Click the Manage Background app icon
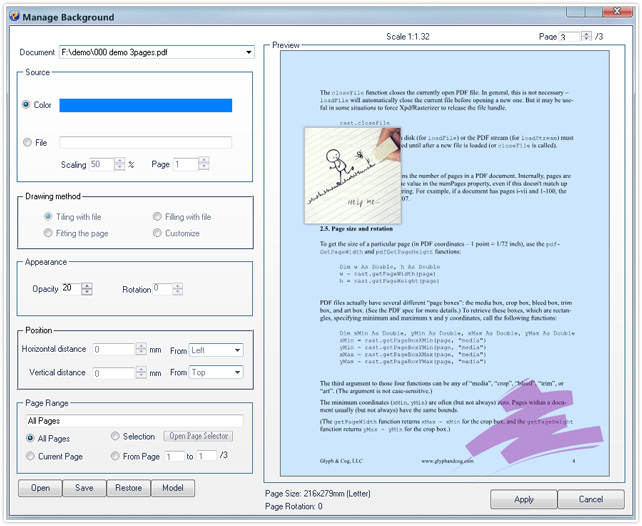 [14, 16]
